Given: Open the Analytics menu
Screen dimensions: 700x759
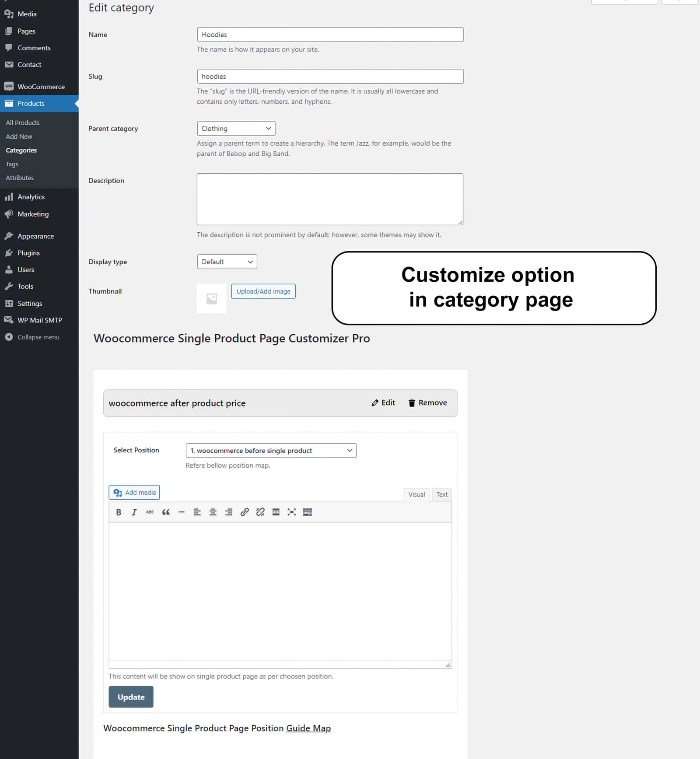Looking at the screenshot, I should [39, 197].
